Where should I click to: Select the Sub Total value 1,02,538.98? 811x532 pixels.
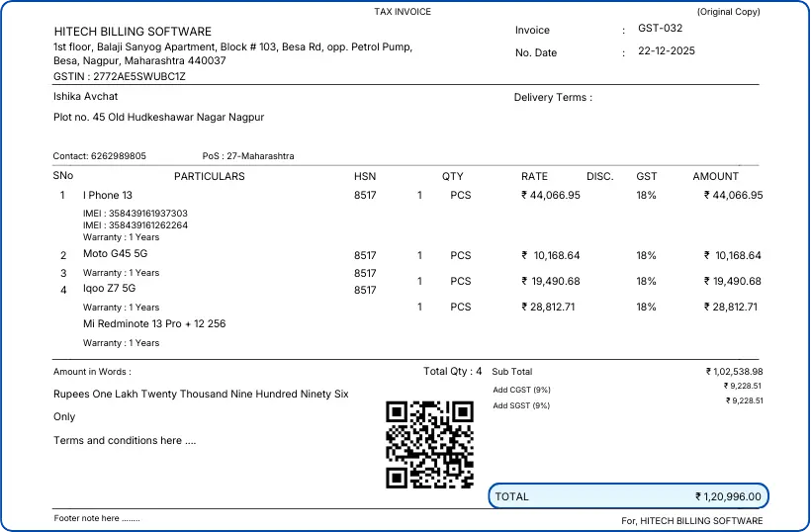[734, 372]
